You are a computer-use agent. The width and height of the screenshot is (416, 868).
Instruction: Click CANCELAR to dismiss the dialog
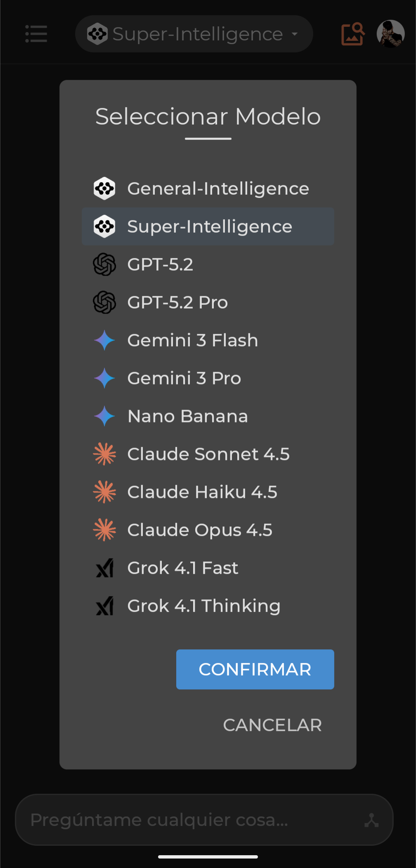tap(272, 725)
